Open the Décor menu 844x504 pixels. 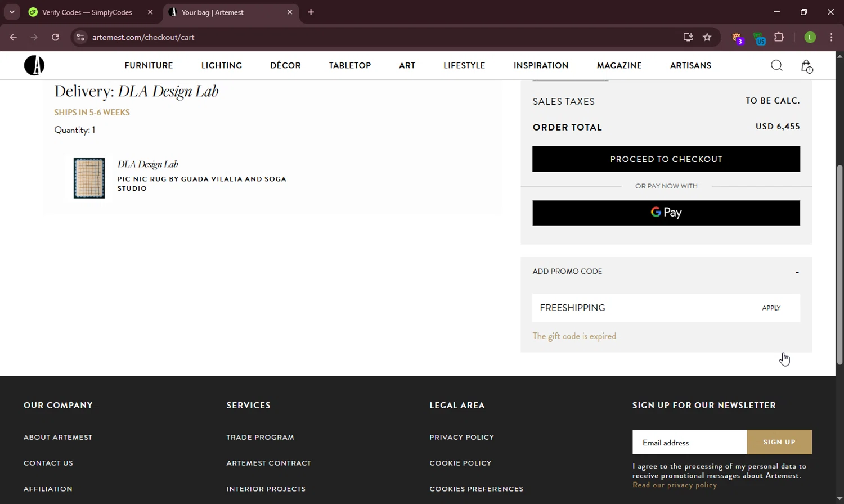(285, 65)
